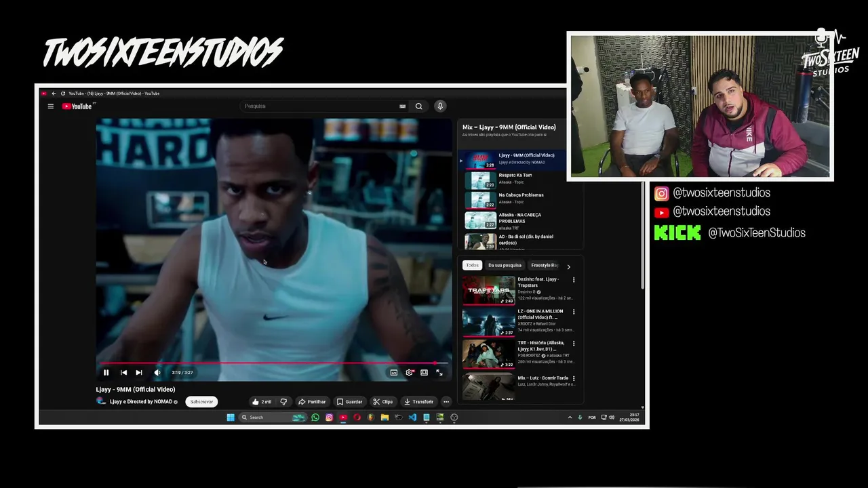
Task: Click the Dezinho G channel name
Action: 526,292
